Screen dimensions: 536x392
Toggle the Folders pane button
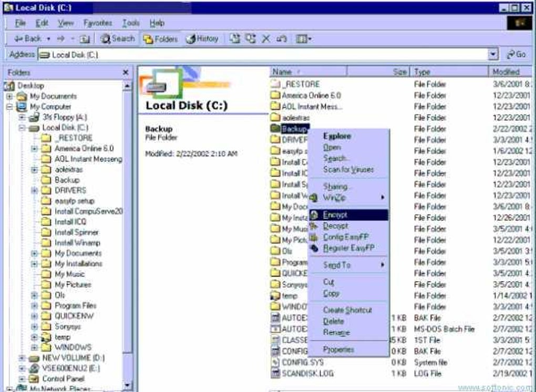click(160, 39)
